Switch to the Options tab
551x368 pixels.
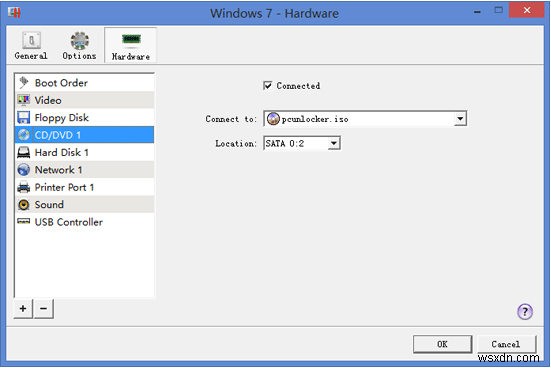[x=79, y=45]
